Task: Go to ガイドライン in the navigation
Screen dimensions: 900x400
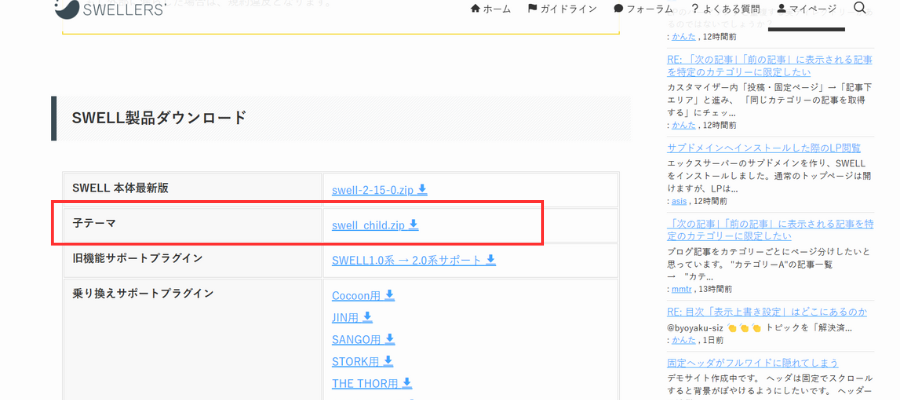Action: pyautogui.click(x=561, y=9)
